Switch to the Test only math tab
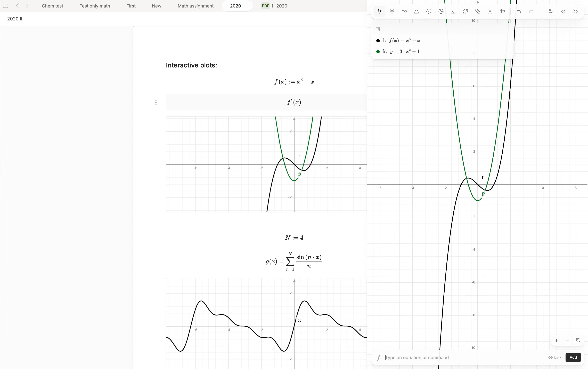 [x=95, y=6]
